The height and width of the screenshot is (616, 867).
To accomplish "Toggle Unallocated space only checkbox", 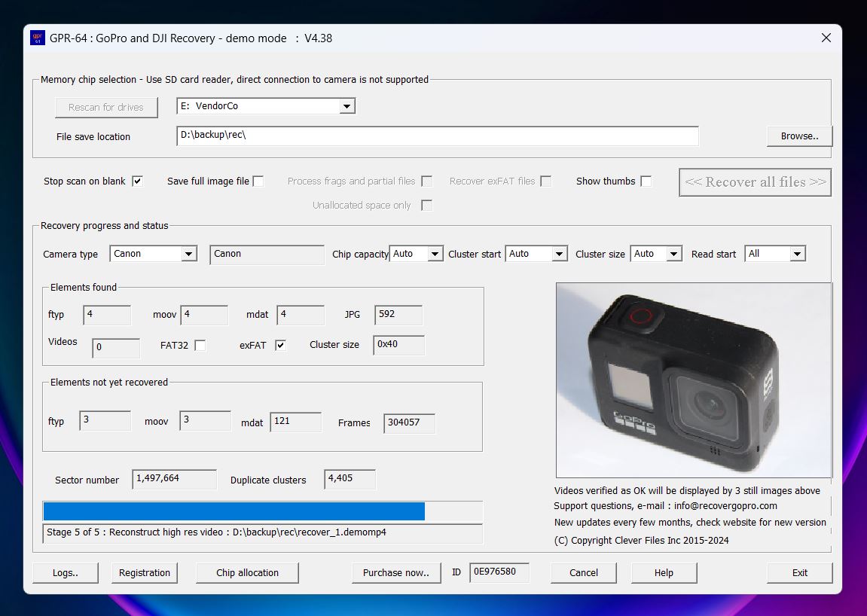I will pos(426,205).
